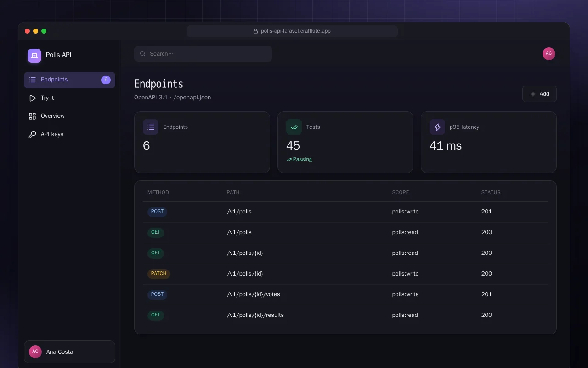
Task: Click the polls-api-laravel.craftkite.app address bar
Action: (x=292, y=31)
